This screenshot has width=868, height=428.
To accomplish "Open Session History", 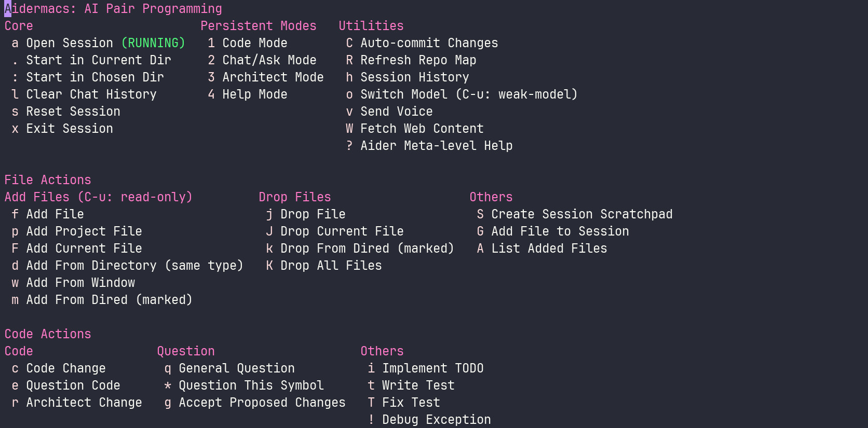I will pyautogui.click(x=414, y=77).
